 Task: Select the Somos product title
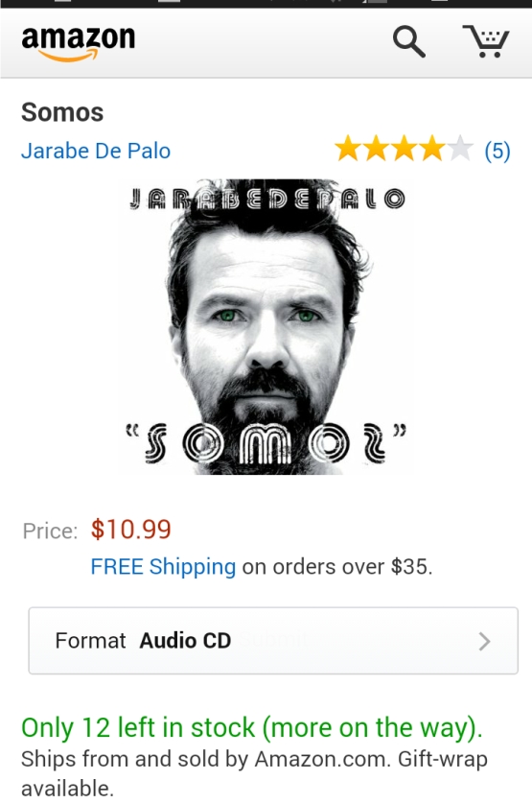pyautogui.click(x=62, y=112)
